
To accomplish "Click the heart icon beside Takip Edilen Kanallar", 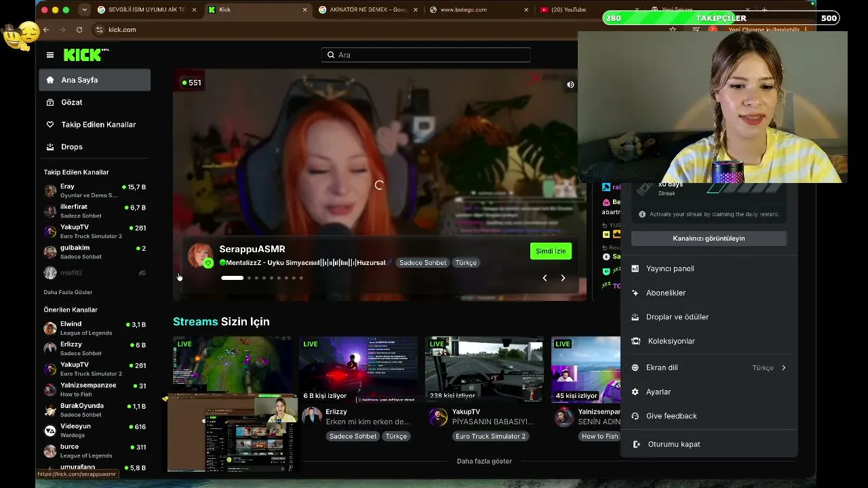I will [50, 125].
